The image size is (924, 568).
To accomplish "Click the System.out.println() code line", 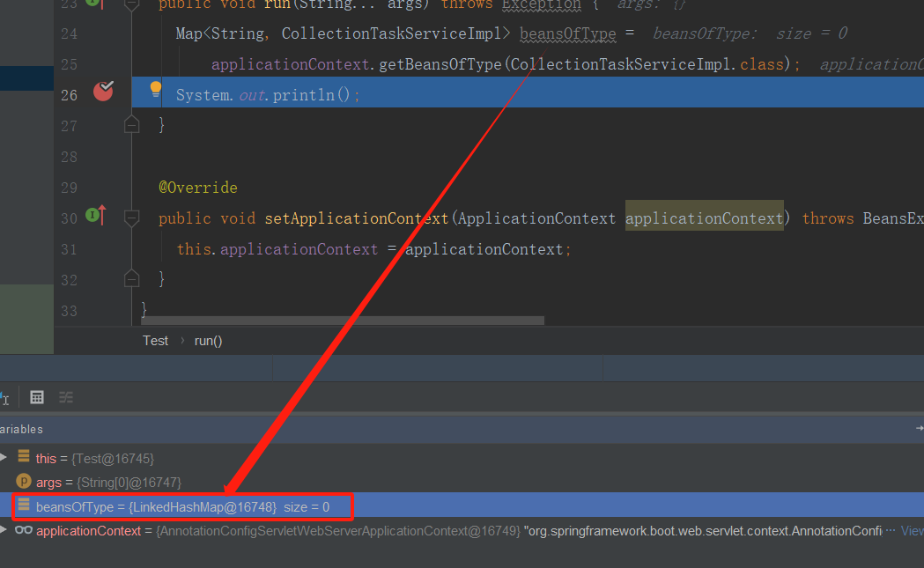I will coord(268,95).
